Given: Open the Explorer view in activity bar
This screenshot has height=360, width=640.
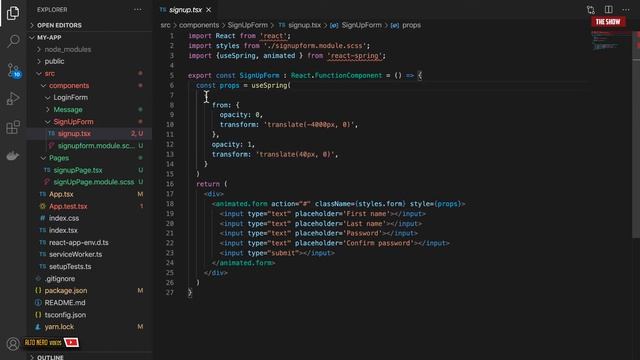Looking at the screenshot, I should (13, 13).
